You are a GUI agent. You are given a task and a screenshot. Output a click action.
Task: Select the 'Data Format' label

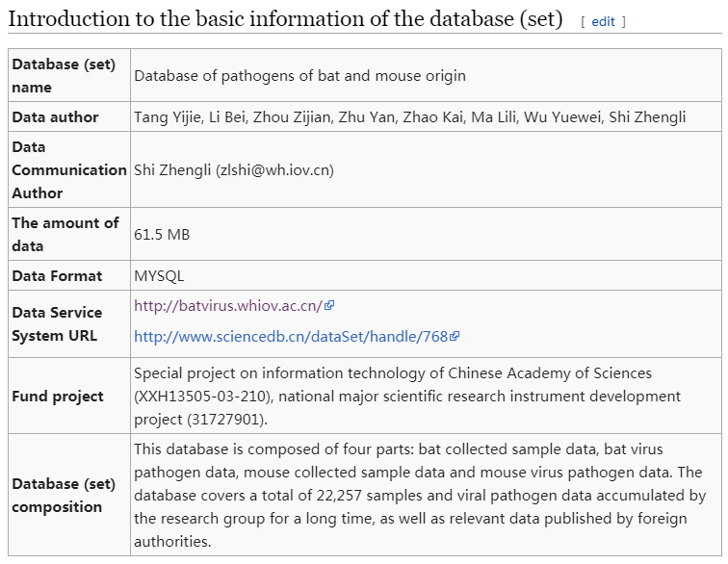click(x=57, y=275)
